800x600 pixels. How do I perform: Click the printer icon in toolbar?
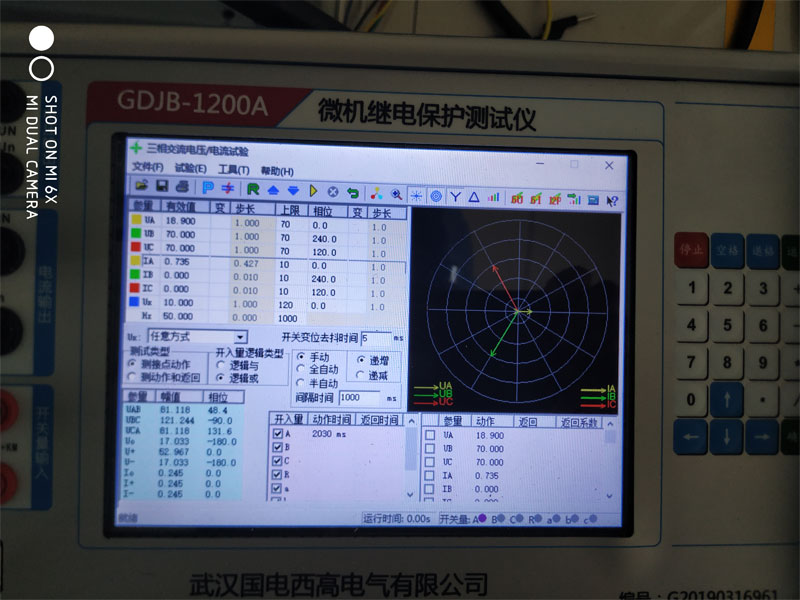click(181, 187)
